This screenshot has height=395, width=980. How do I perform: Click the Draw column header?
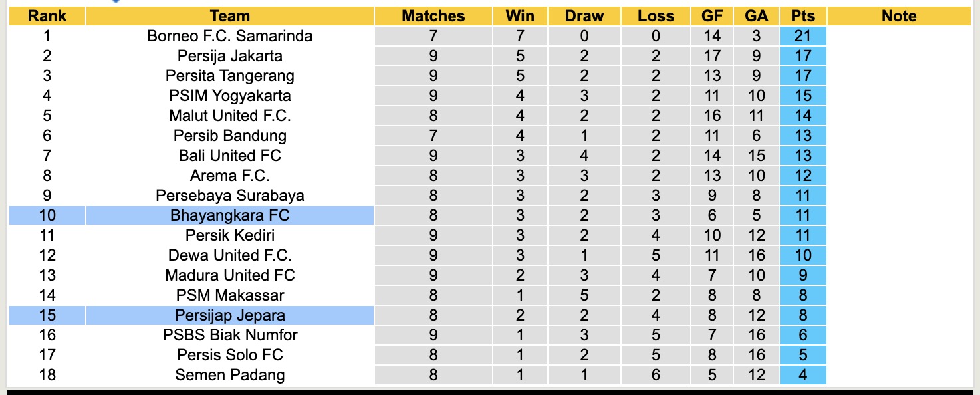(584, 16)
